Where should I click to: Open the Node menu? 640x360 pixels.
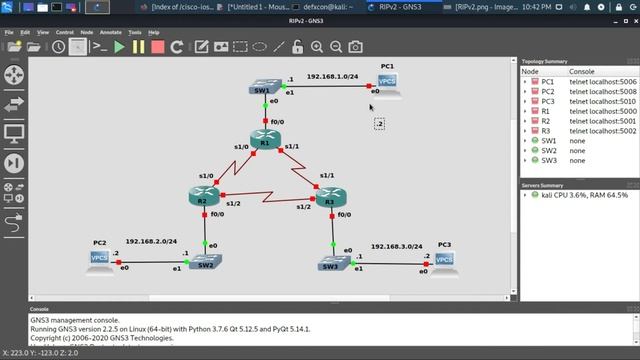(87, 32)
